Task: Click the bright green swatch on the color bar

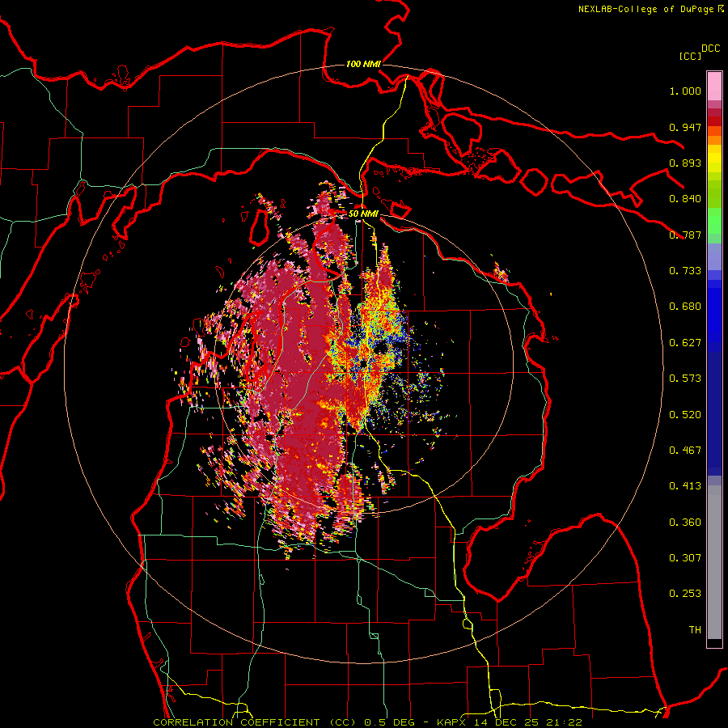Action: pos(714,221)
